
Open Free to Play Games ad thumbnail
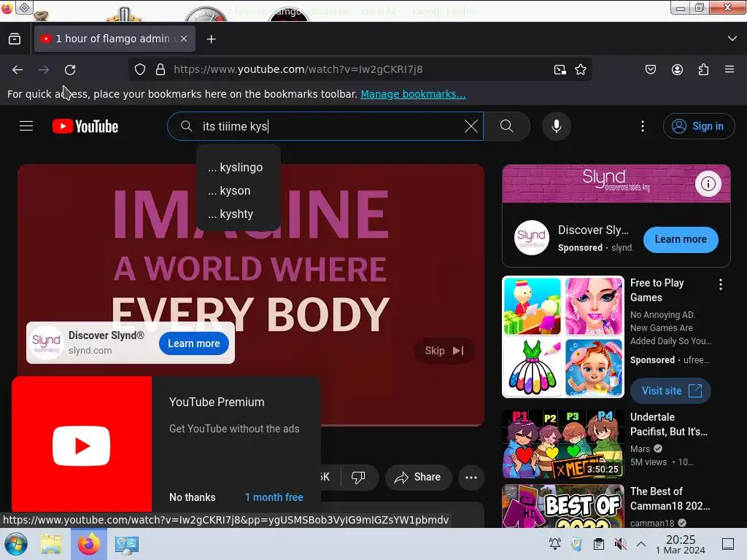pos(562,337)
